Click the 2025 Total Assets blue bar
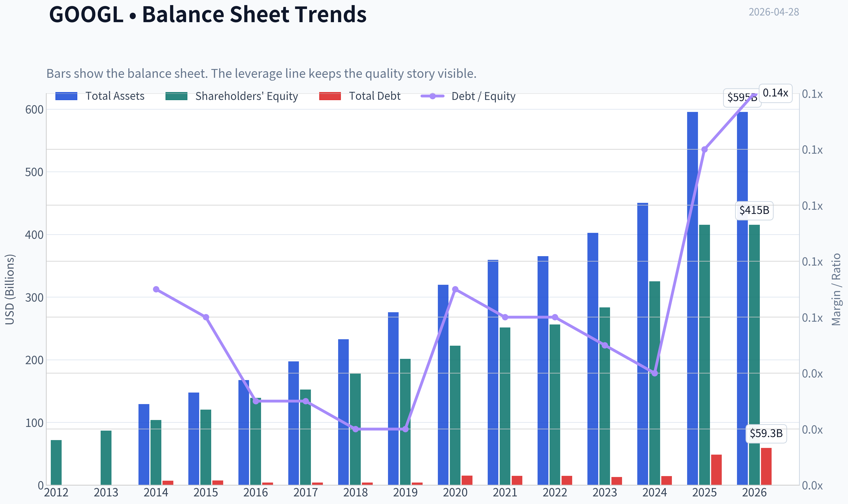 692,299
